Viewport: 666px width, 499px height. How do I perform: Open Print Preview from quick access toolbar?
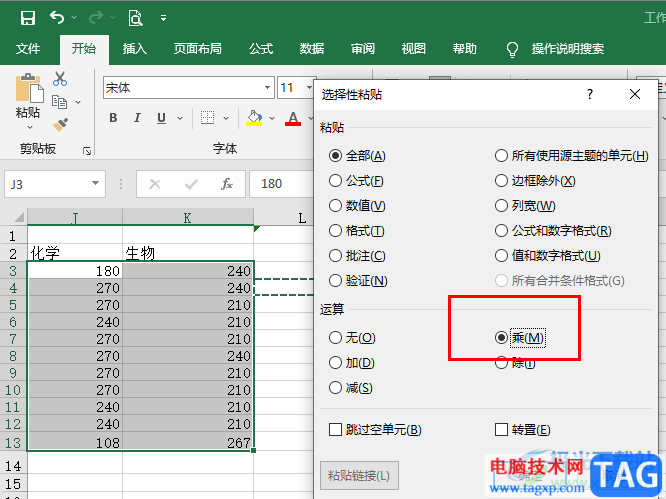point(135,18)
